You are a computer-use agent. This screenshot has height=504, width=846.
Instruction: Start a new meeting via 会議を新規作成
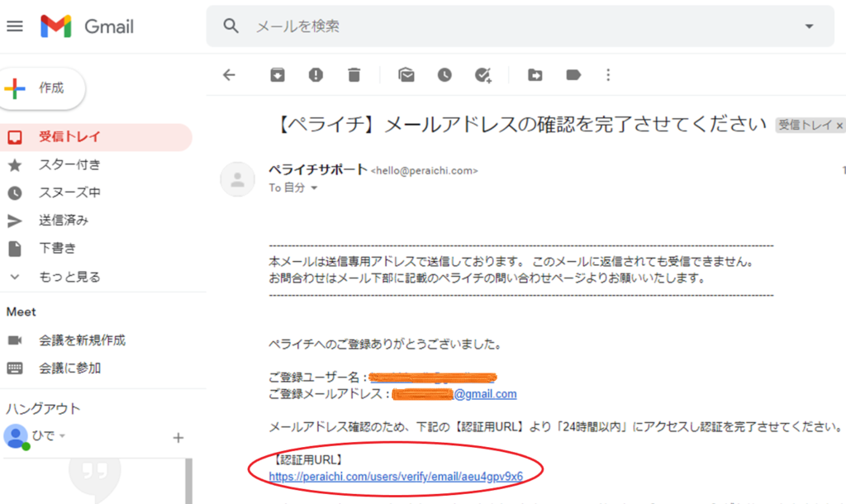82,340
